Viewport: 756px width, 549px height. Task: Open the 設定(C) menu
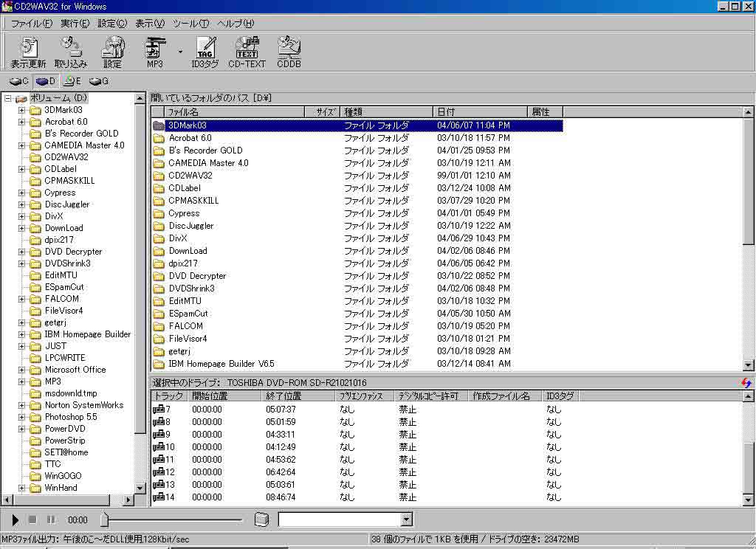(x=112, y=23)
